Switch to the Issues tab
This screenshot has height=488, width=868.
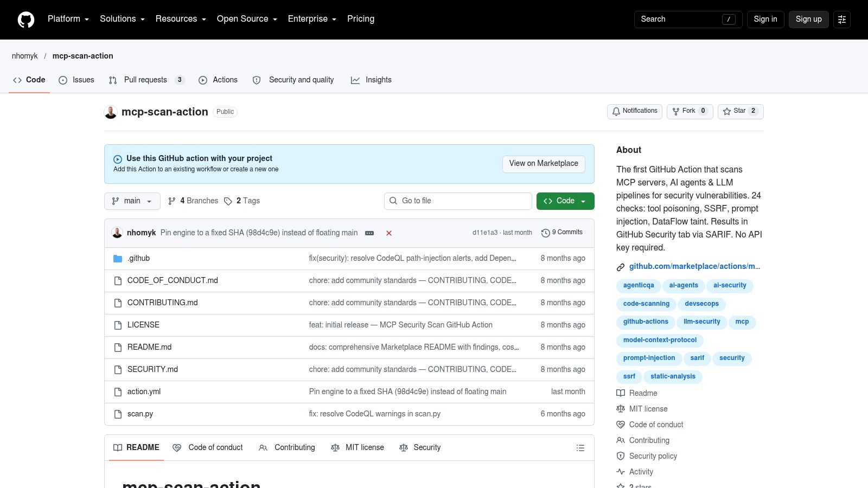click(x=76, y=80)
